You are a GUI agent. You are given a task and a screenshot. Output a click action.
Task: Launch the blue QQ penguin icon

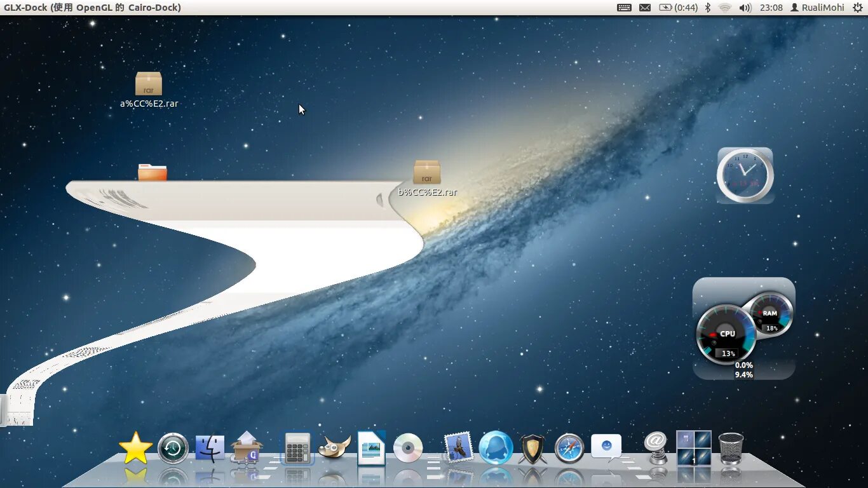496,448
